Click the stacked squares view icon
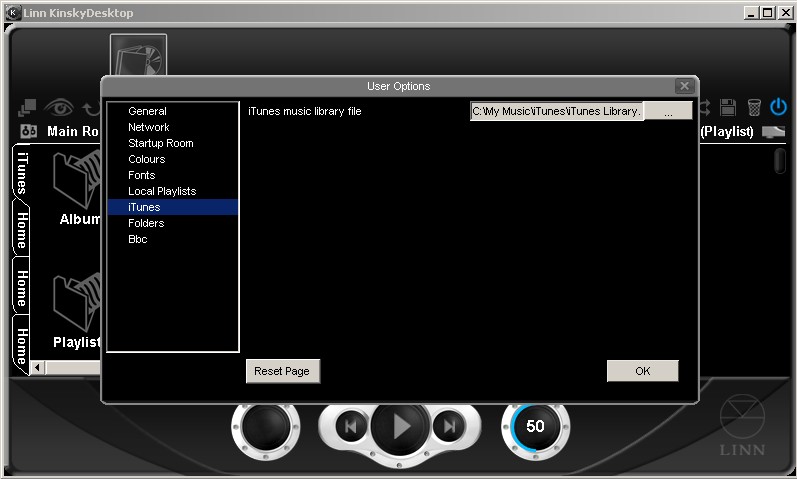 (26, 107)
